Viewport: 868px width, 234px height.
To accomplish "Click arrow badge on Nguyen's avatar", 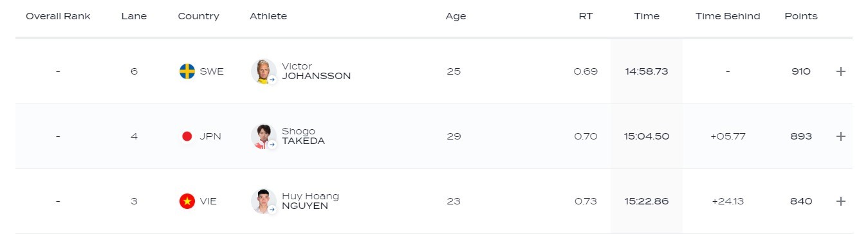I will click(x=272, y=210).
